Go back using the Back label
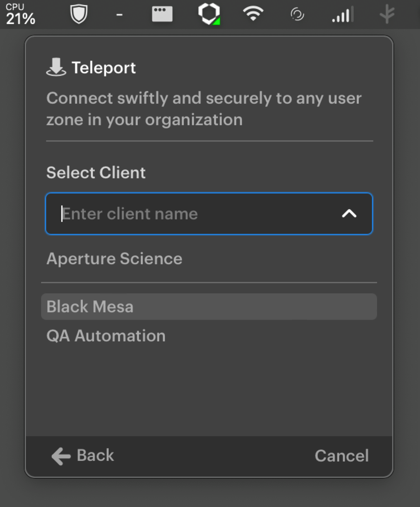This screenshot has height=507, width=420. 95,455
